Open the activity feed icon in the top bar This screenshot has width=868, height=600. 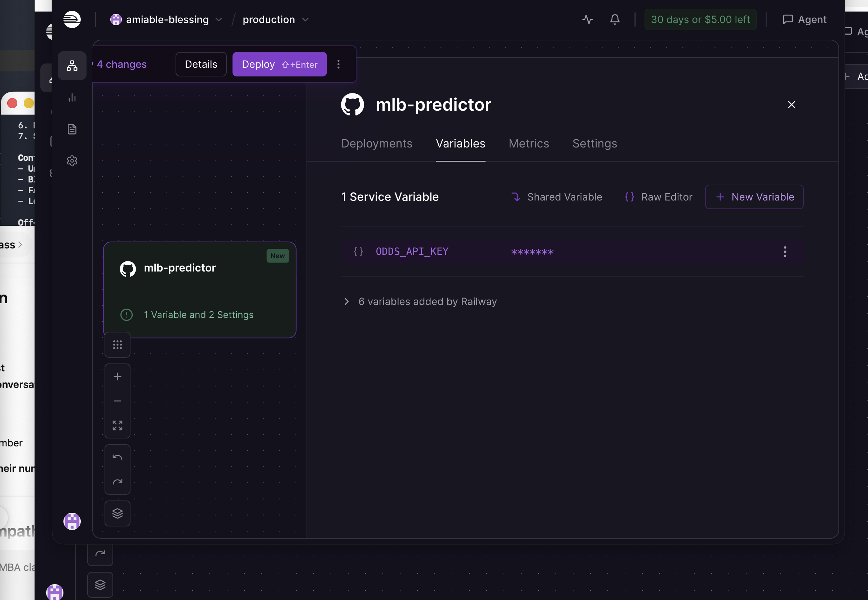587,19
